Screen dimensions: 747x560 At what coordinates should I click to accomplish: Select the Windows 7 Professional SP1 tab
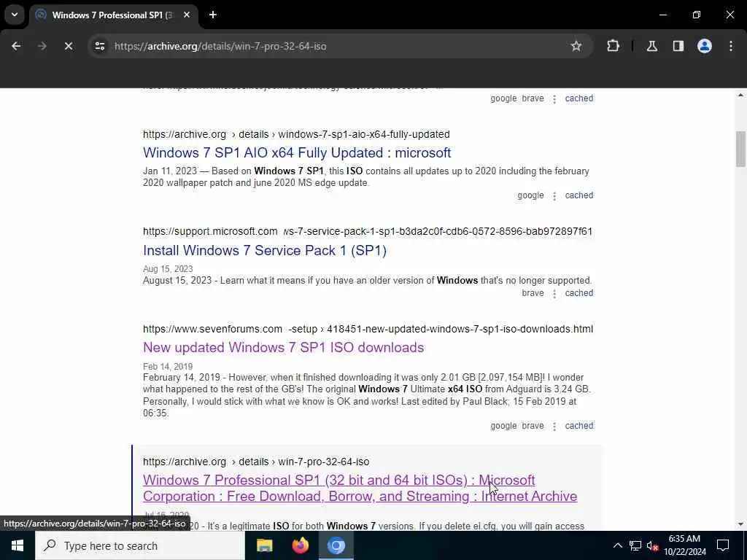click(x=113, y=15)
